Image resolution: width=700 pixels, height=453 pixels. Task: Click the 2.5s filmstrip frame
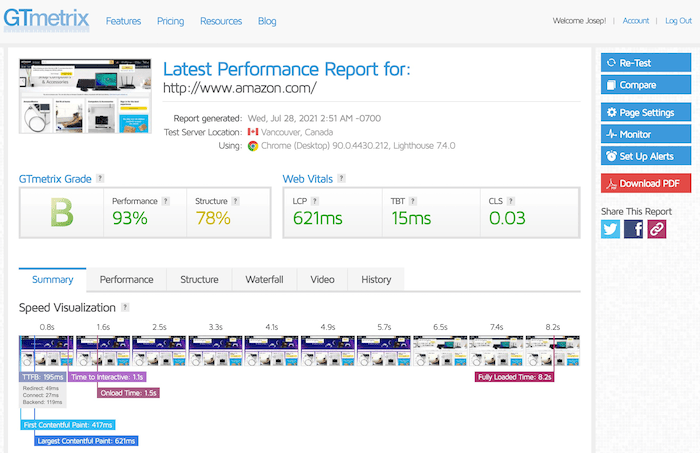point(159,351)
